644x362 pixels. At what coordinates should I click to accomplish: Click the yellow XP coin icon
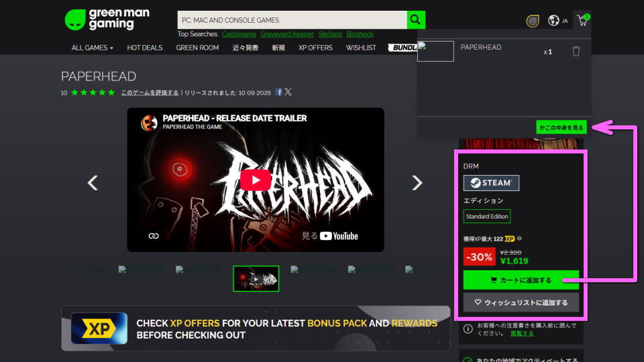[x=532, y=21]
